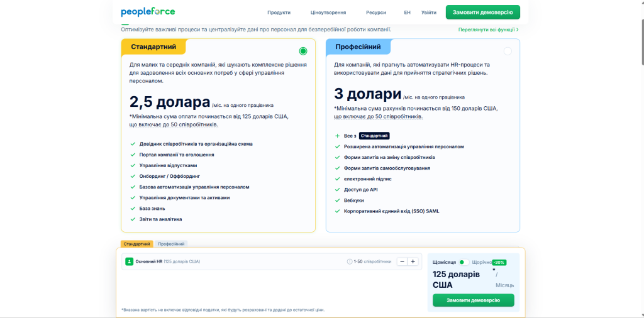Open the Ціноутворення menu item

328,13
